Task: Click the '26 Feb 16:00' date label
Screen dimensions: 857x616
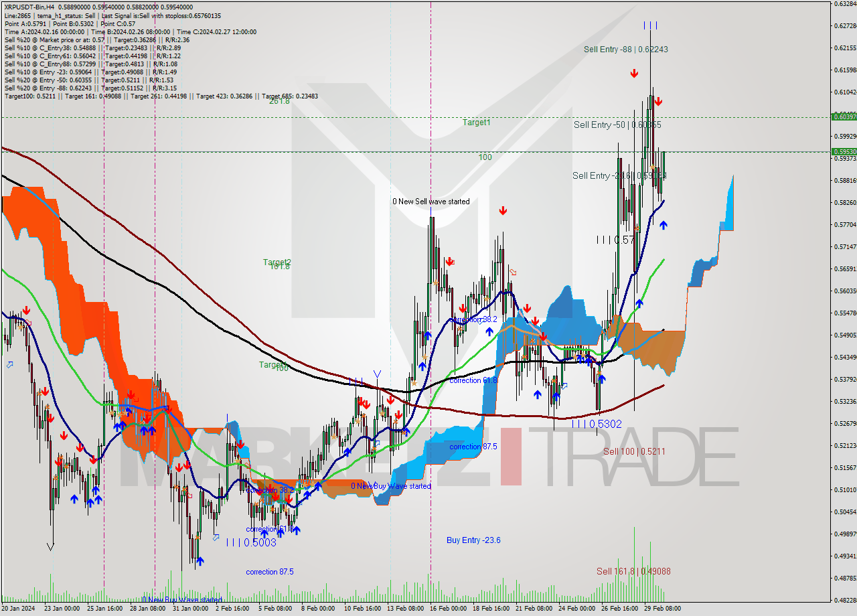Action: pos(620,609)
